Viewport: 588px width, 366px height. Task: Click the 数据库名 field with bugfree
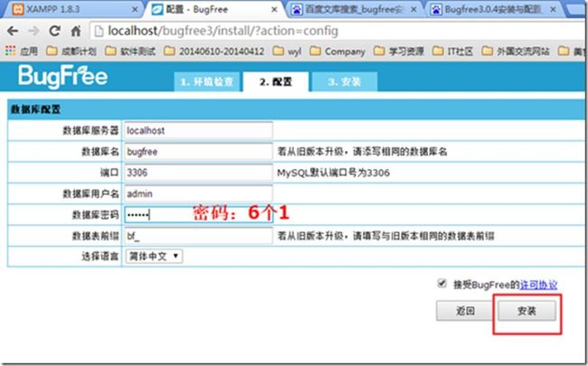[x=198, y=152]
